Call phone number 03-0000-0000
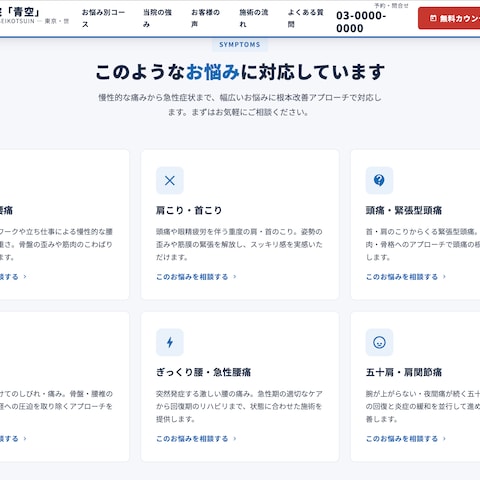Image resolution: width=480 pixels, height=480 pixels. (x=361, y=22)
